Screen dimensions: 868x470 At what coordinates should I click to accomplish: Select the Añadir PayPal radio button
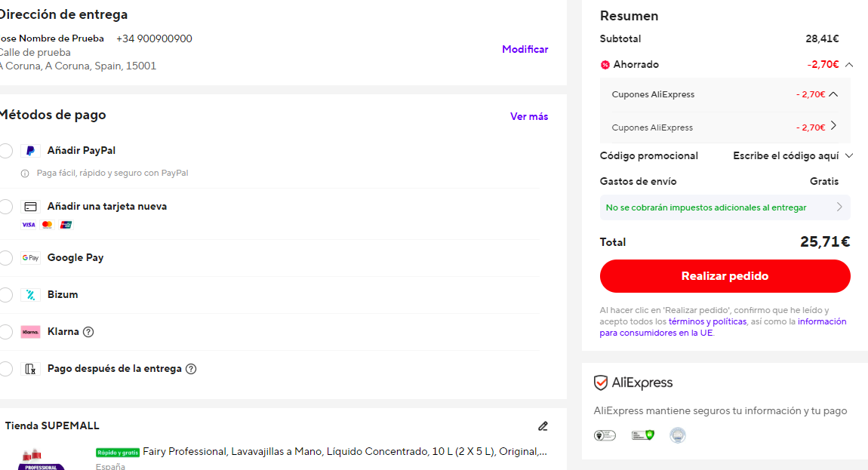click(5, 151)
